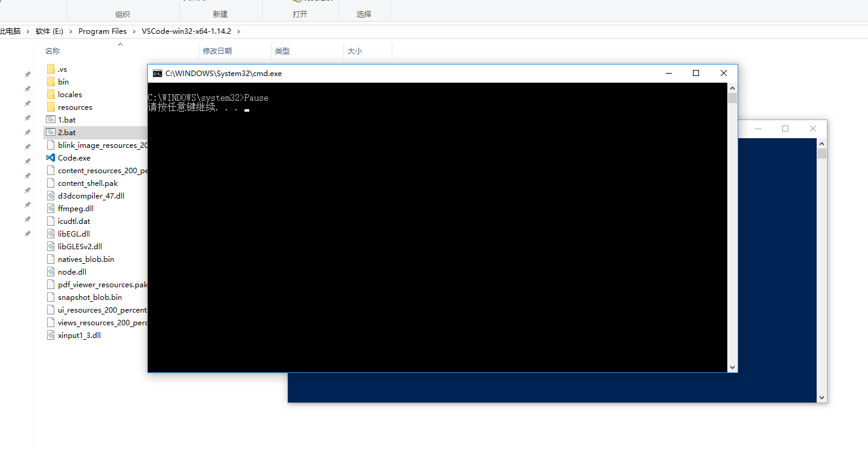
Task: Navigate to Program Files in breadcrumb
Action: (x=103, y=31)
